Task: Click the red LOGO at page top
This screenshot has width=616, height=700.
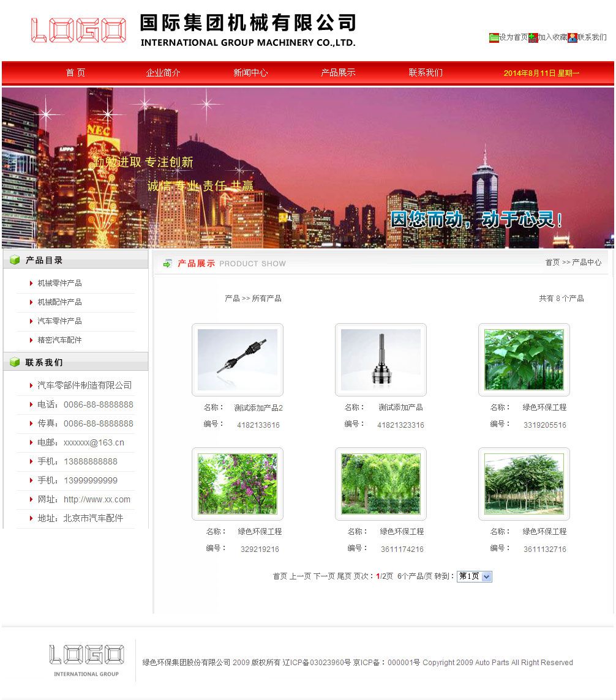Action: click(78, 31)
